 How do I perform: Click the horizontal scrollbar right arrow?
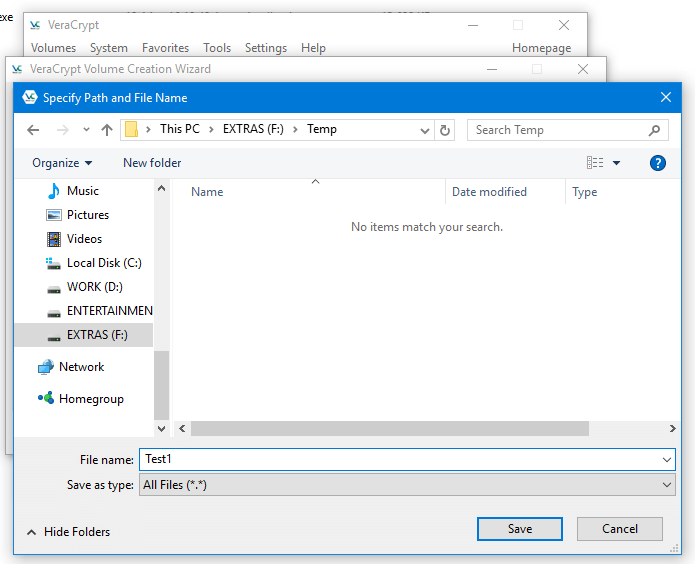point(672,428)
